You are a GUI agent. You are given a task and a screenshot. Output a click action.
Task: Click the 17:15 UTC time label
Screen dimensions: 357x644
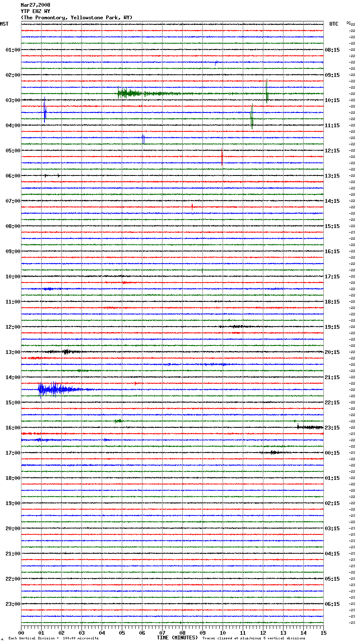332,277
